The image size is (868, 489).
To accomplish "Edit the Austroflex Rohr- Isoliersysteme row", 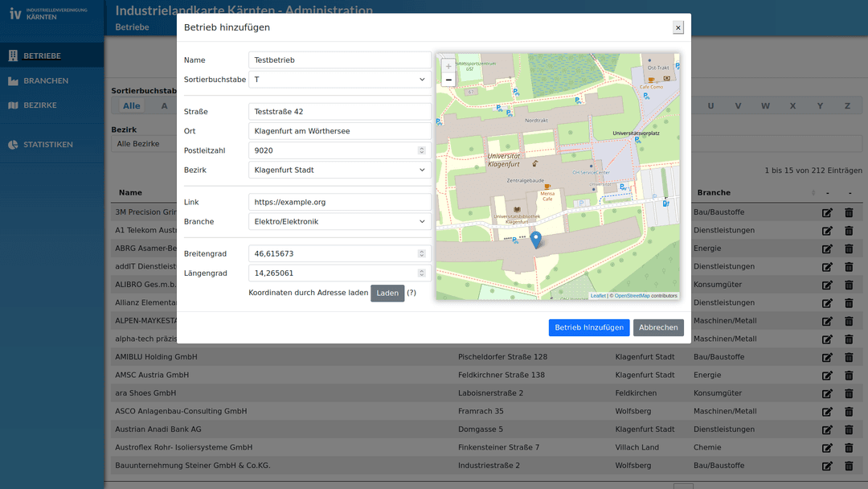I will click(827, 447).
